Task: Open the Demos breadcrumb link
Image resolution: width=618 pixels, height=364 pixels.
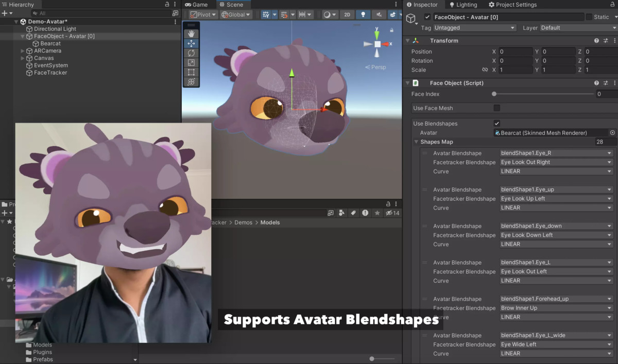Action: (x=244, y=222)
